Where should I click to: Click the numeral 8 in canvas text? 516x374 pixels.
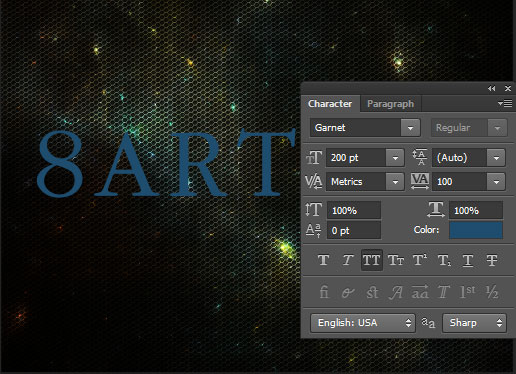click(60, 164)
